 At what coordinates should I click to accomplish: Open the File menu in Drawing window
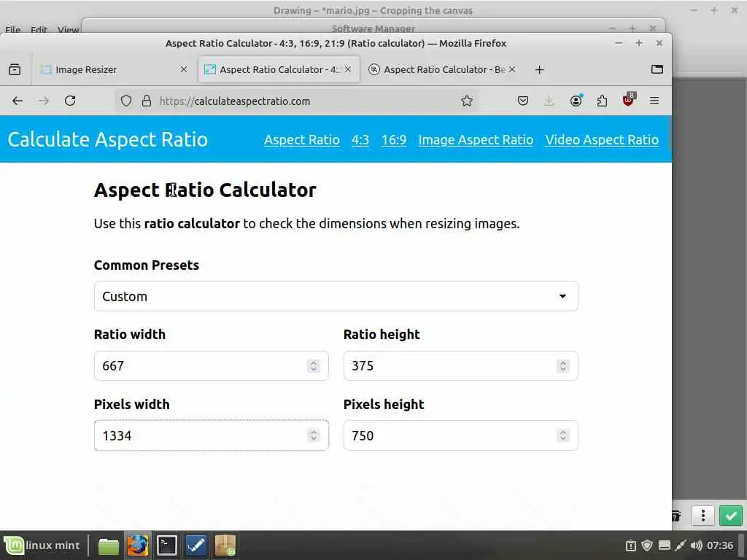coord(13,29)
